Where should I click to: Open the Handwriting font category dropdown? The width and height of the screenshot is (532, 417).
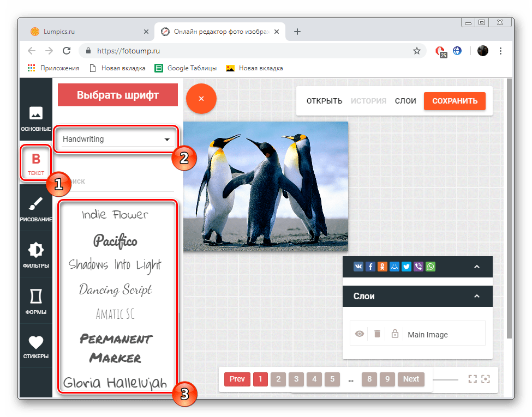click(116, 140)
